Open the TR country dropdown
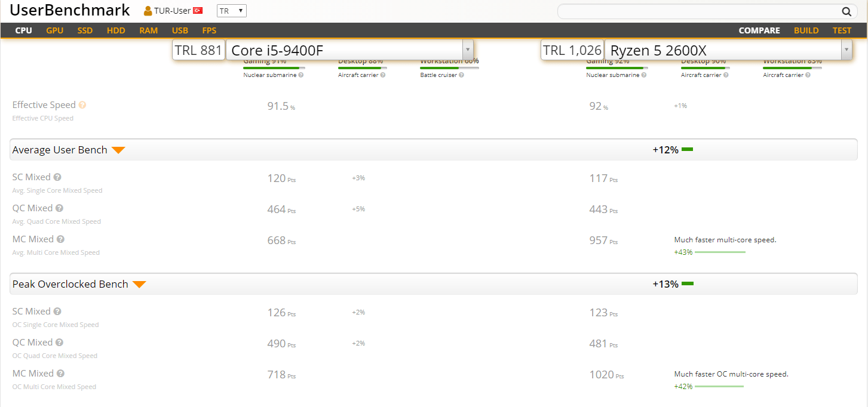This screenshot has width=868, height=407. coord(232,11)
